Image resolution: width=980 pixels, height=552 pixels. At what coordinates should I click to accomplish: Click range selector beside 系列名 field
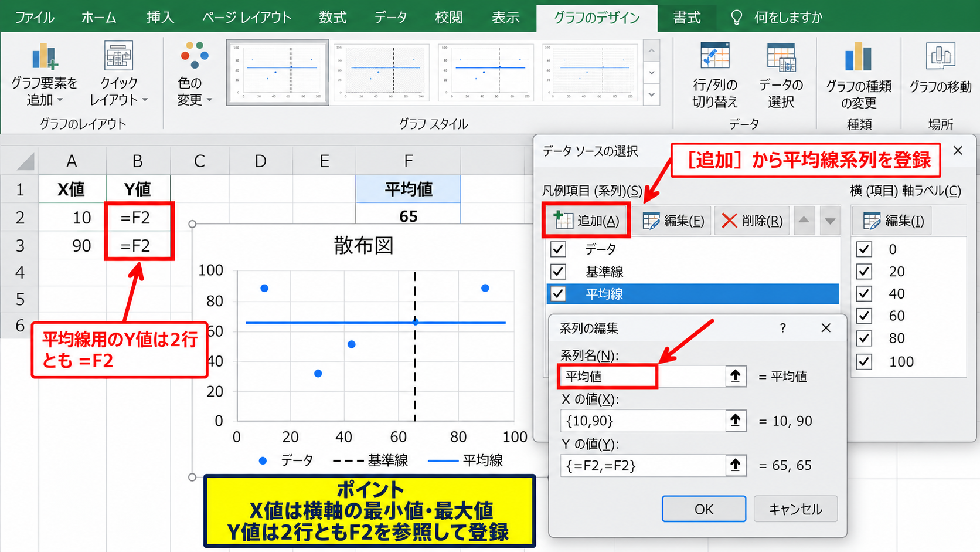click(x=736, y=376)
